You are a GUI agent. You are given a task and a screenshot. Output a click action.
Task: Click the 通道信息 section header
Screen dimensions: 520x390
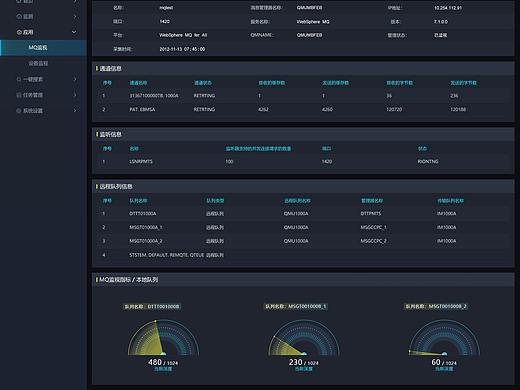[x=110, y=68]
